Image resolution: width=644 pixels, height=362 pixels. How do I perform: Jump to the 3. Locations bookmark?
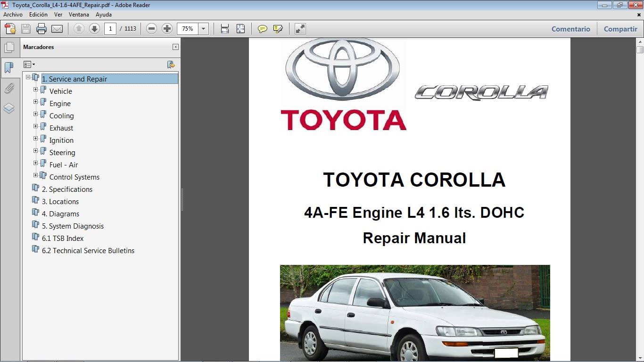pos(60,202)
